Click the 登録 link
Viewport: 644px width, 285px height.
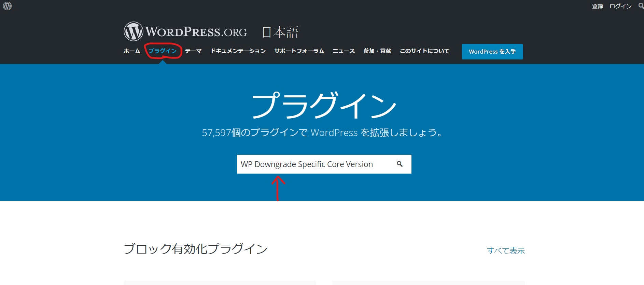[x=598, y=6]
